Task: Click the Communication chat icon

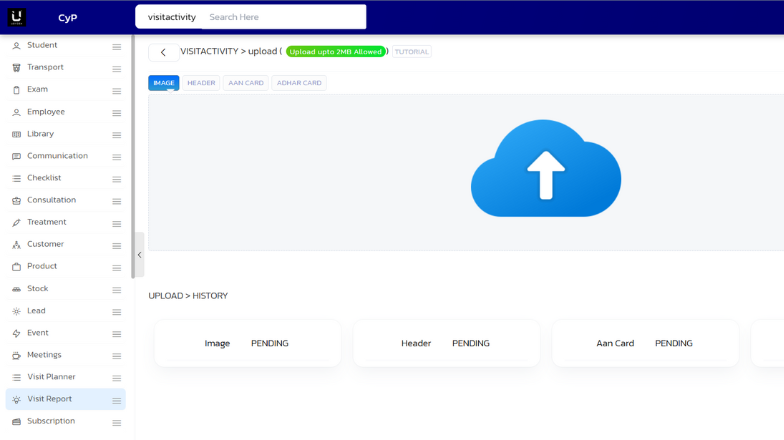Action: tap(16, 156)
